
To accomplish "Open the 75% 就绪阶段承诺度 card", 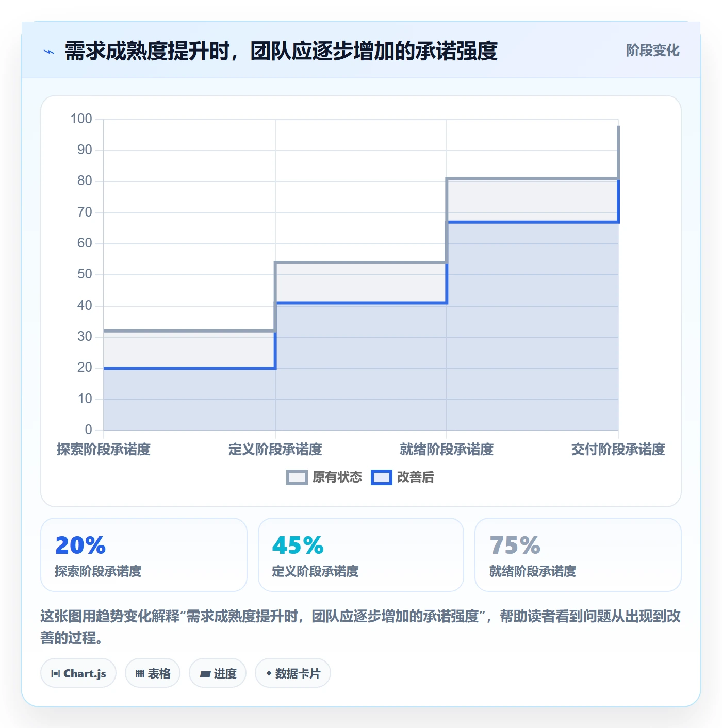I will point(578,555).
